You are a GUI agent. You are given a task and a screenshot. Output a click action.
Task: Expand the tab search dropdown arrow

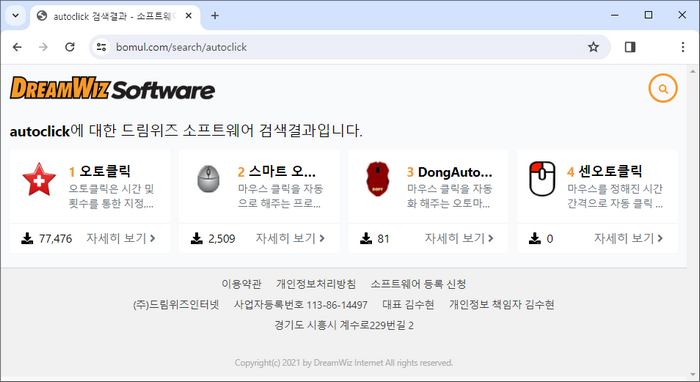[x=16, y=16]
